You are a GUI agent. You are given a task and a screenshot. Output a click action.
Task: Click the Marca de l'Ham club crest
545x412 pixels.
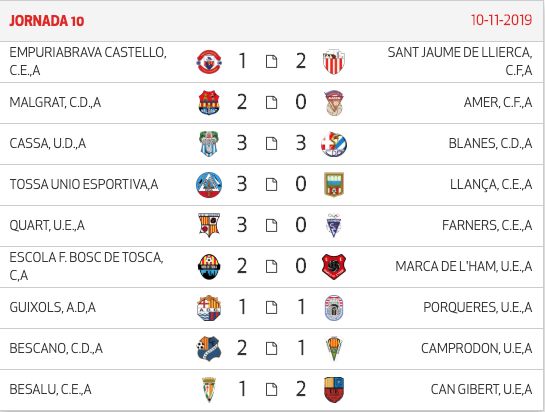[334, 267]
